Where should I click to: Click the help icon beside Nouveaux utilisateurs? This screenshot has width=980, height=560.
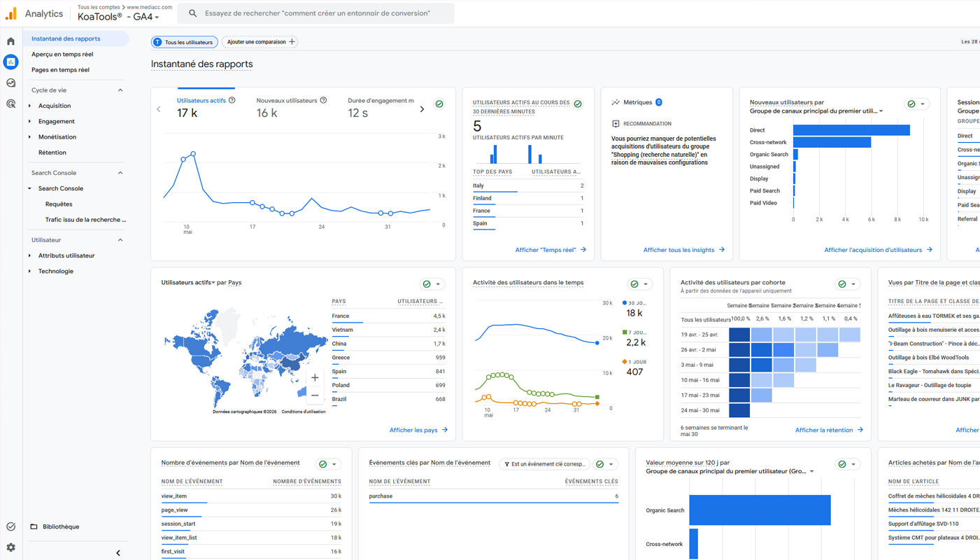coord(323,100)
